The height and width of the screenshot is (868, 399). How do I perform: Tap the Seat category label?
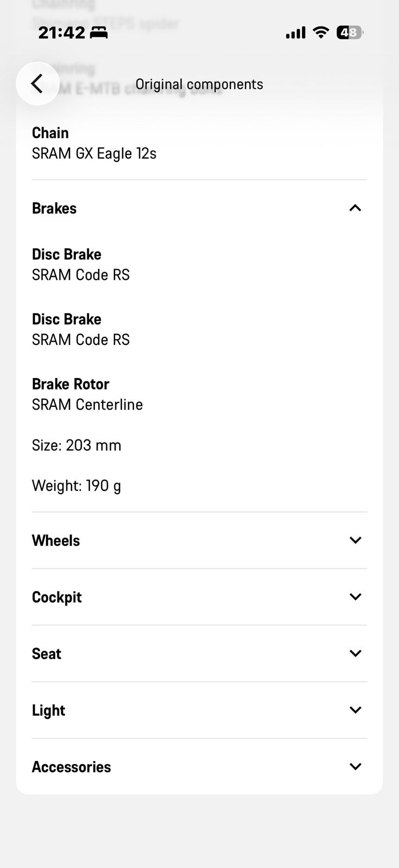coord(47,654)
